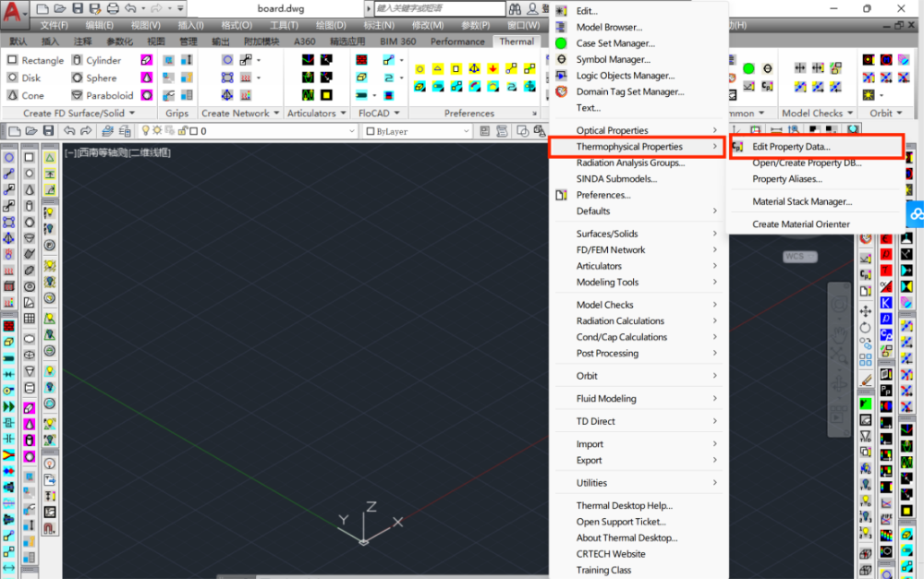
Task: Choose SINDA Submodels menu item
Action: coord(638,178)
